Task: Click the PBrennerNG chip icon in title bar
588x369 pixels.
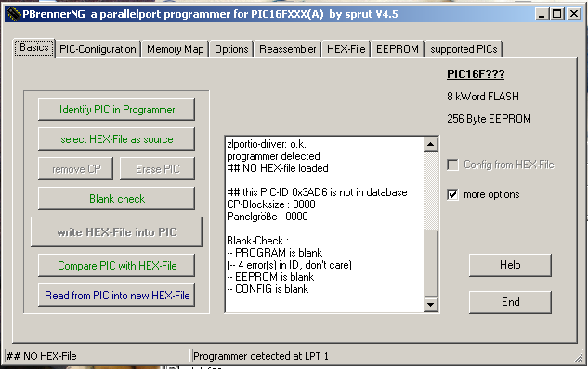Action: (14, 14)
